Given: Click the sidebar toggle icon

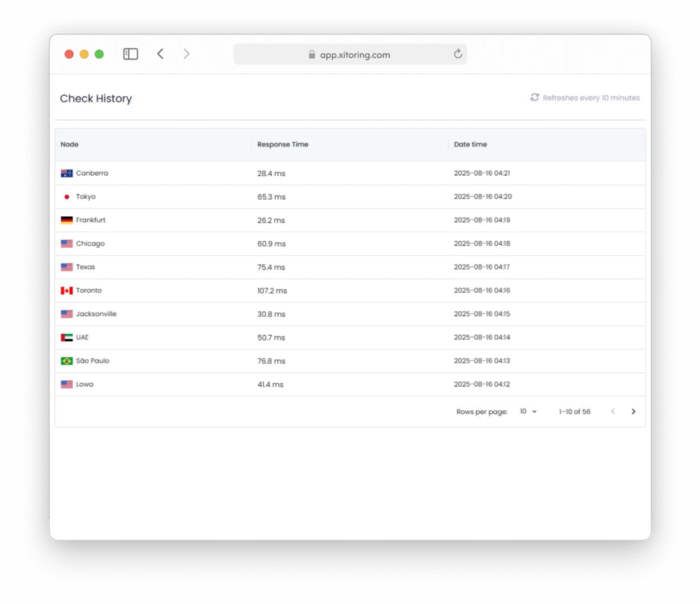Looking at the screenshot, I should pyautogui.click(x=131, y=54).
